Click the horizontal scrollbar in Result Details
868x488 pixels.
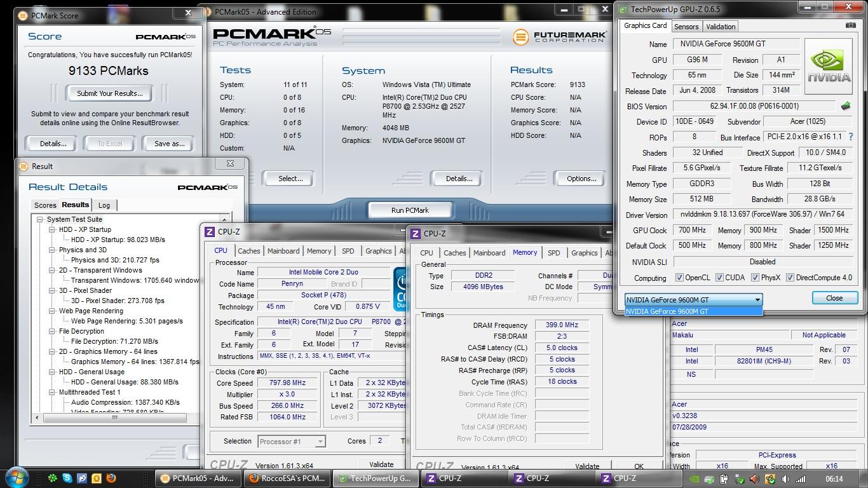pos(115,417)
